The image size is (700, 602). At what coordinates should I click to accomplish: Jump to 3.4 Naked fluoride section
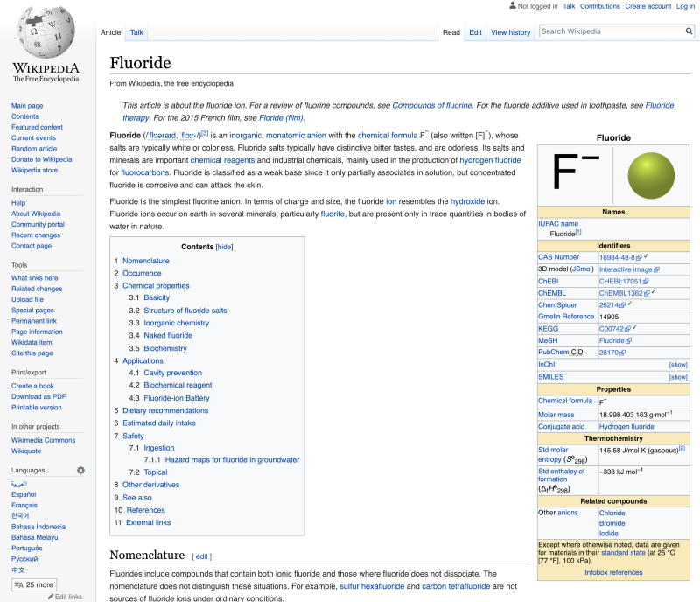coord(168,335)
